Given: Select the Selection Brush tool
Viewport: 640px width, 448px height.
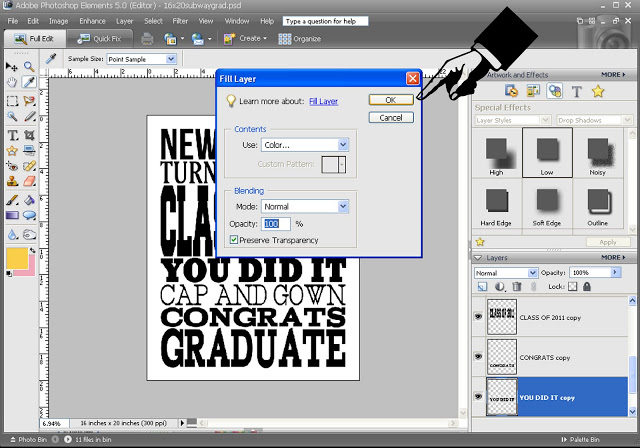Looking at the screenshot, I should click(x=29, y=117).
